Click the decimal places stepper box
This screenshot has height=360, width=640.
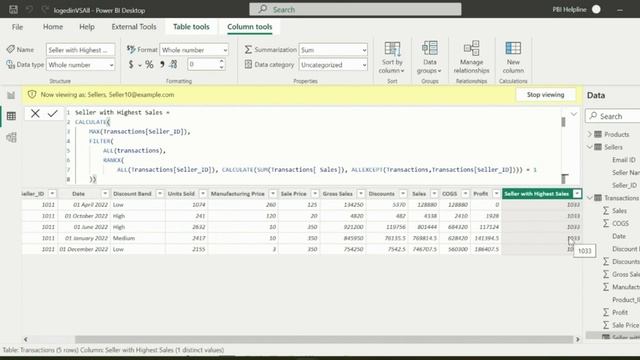point(207,64)
